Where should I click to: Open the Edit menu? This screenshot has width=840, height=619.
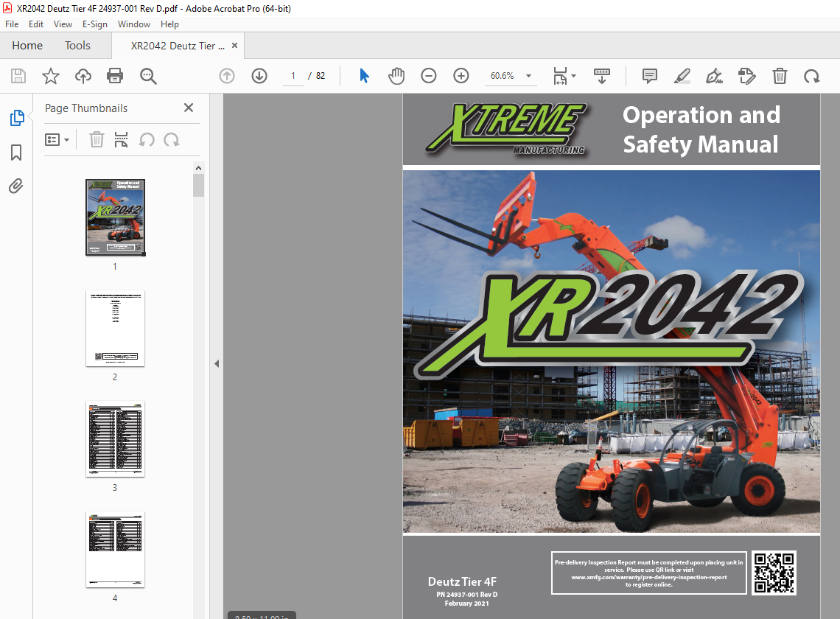36,24
